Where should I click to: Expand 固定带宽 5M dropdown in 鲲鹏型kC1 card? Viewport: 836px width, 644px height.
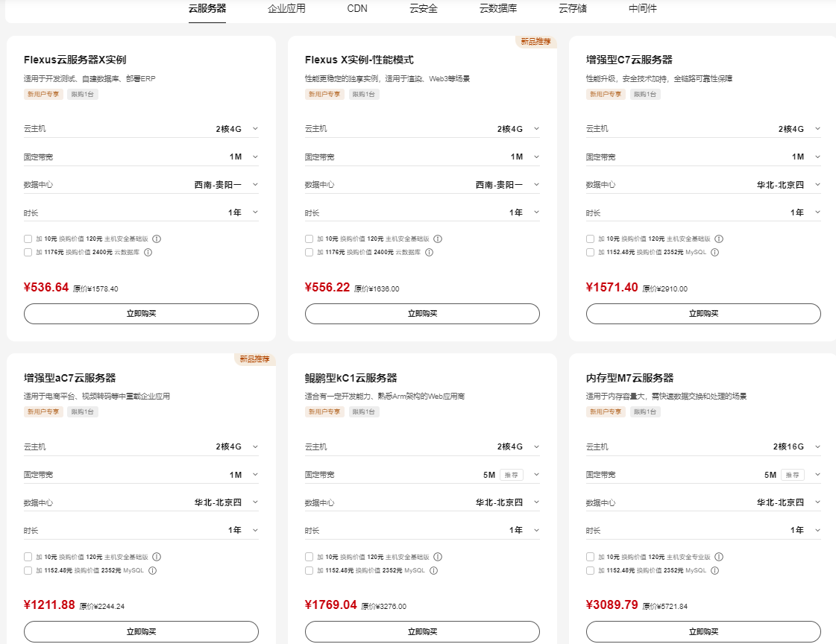click(x=422, y=475)
